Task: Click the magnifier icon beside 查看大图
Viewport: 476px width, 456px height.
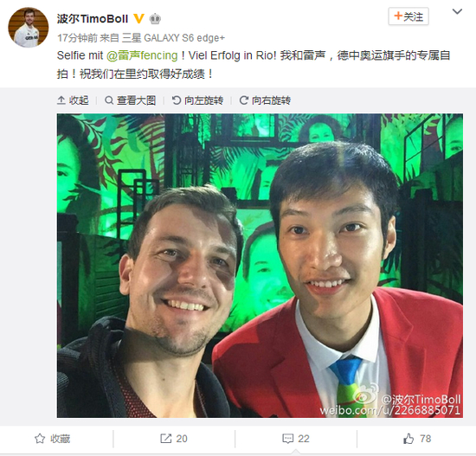Action: click(x=109, y=100)
